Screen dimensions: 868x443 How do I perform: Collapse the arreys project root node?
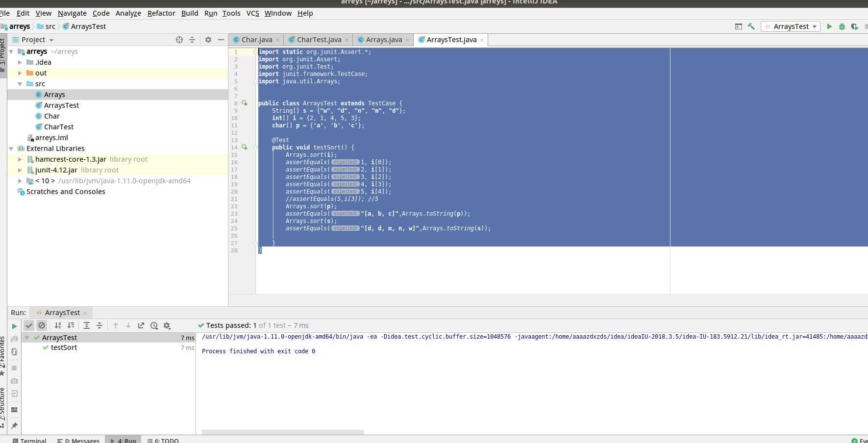pos(11,51)
